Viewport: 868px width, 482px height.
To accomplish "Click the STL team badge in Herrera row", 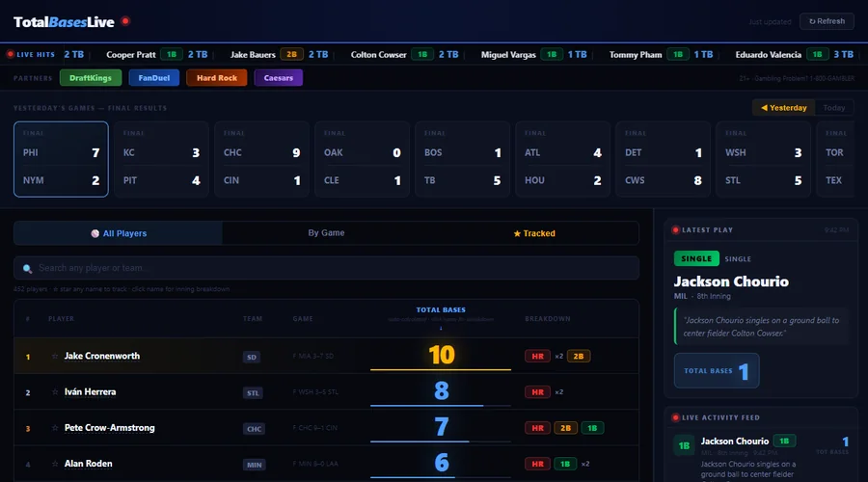I will tap(253, 393).
